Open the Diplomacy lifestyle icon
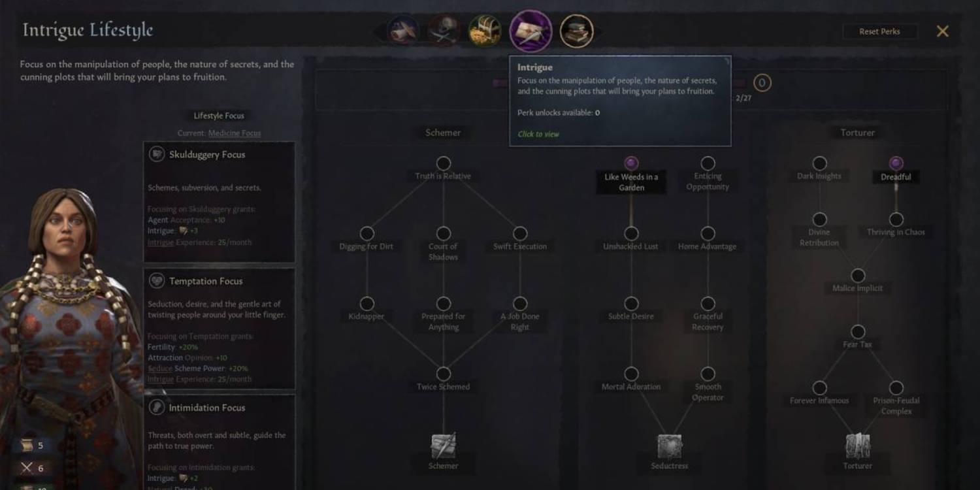980x490 pixels. (403, 31)
